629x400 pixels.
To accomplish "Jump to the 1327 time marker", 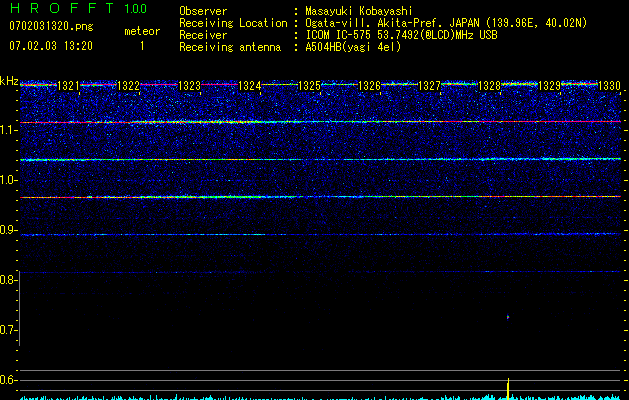I will tap(429, 87).
